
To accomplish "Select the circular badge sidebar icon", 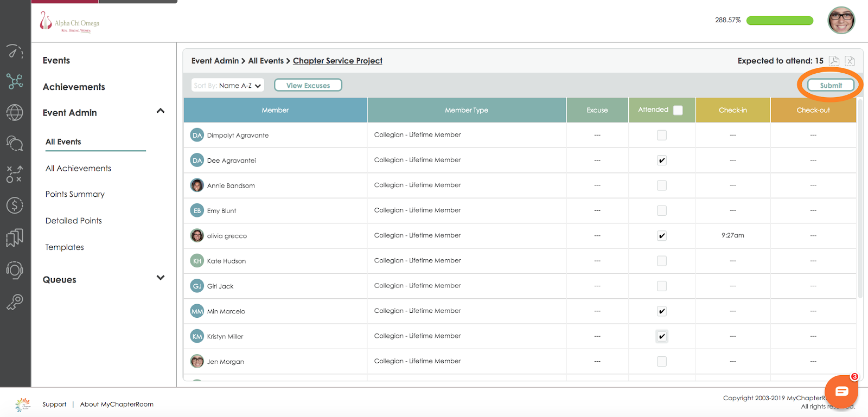I will tap(15, 270).
